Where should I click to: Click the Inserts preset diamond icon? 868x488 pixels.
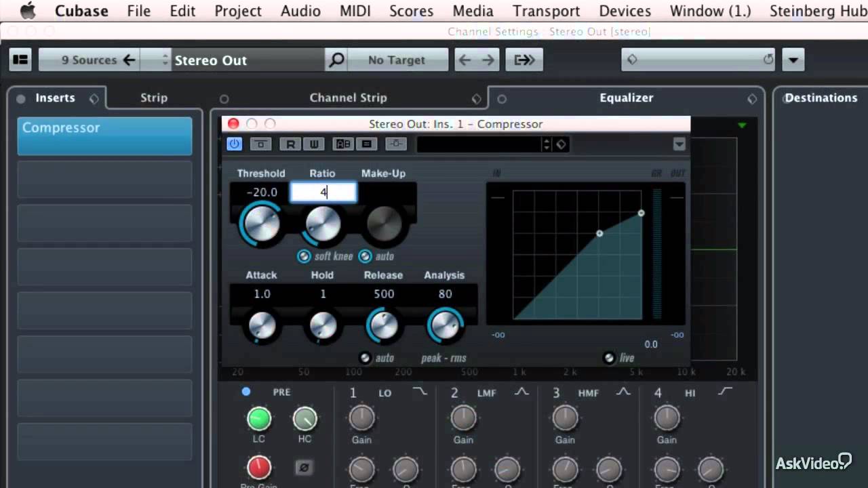[x=94, y=98]
